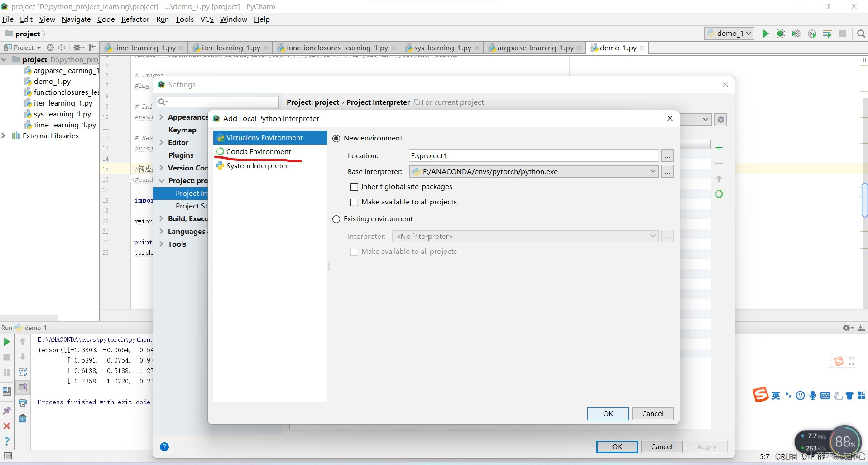Select Keymap in Settings tree
Screen dimensions: 868x465
182,130
